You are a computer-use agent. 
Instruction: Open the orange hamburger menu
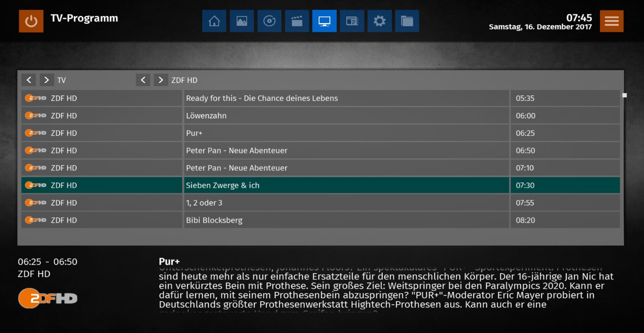pos(611,21)
